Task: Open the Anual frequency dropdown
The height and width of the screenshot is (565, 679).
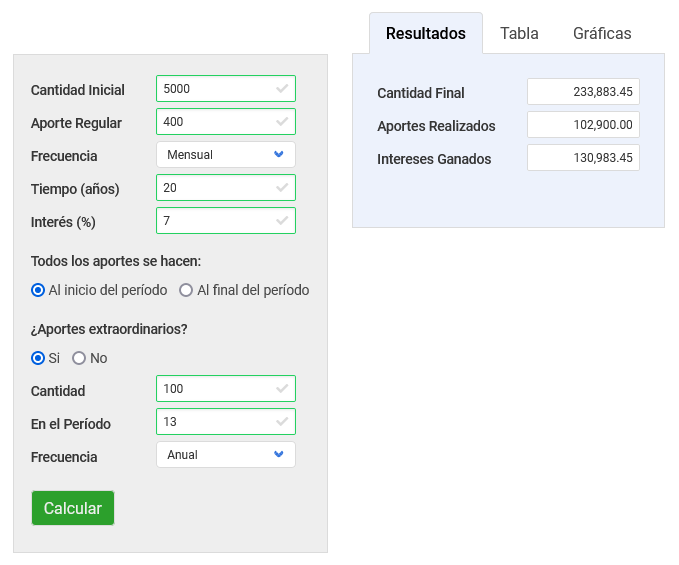Action: pos(226,455)
